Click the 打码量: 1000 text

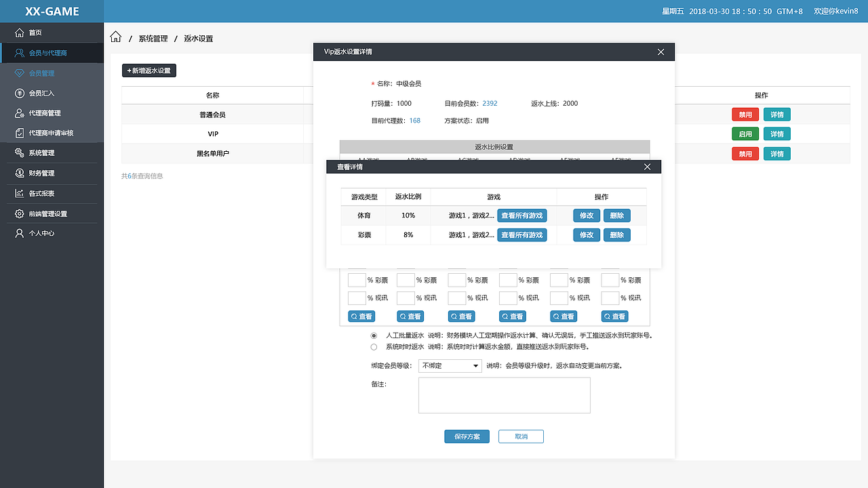pyautogui.click(x=391, y=104)
